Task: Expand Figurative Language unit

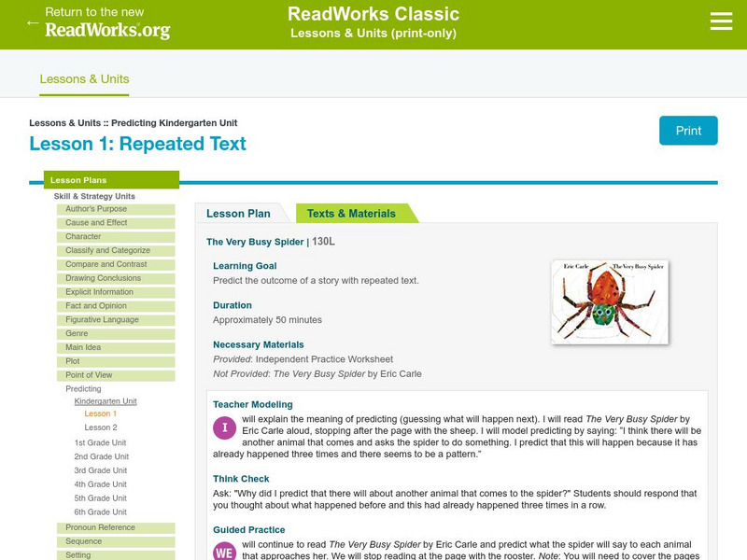Action: [x=116, y=319]
